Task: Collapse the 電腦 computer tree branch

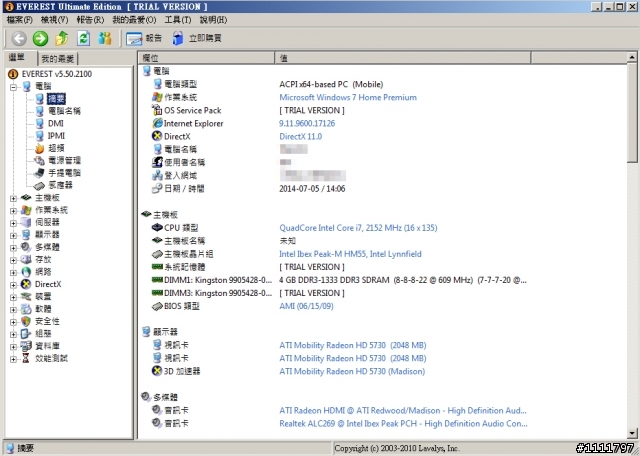Action: click(13, 87)
